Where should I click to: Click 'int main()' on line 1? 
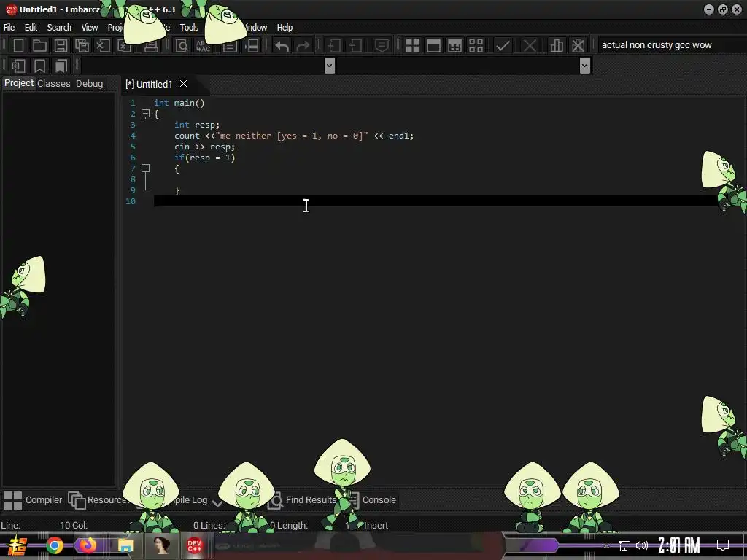179,103
